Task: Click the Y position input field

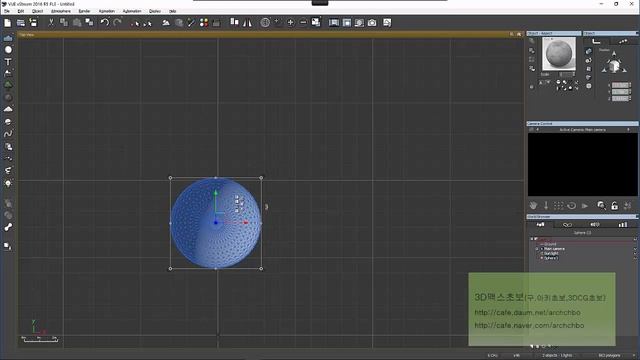Action: click(x=620, y=92)
